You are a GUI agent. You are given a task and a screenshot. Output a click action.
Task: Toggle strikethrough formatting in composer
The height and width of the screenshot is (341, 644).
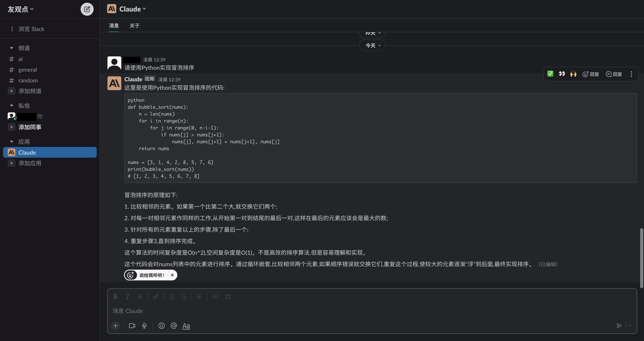[x=140, y=297]
